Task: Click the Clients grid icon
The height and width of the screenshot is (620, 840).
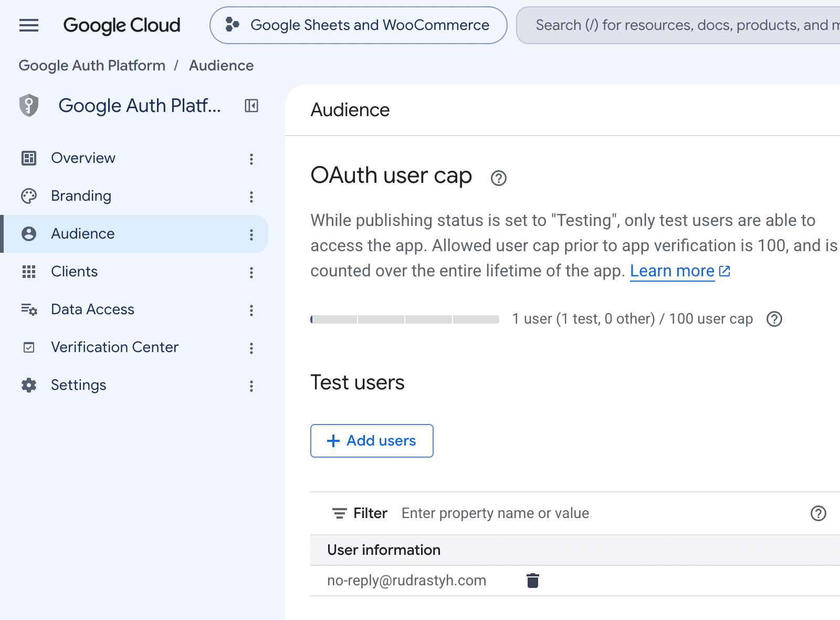Action: pos(29,272)
